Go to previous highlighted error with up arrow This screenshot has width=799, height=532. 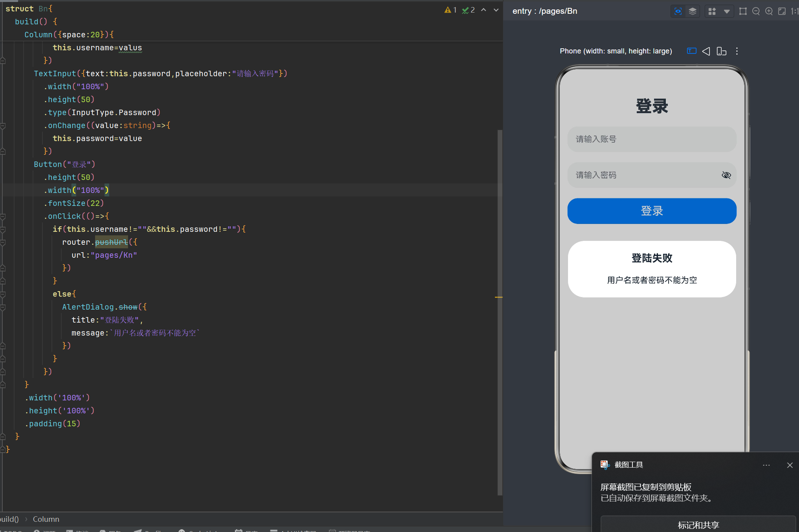pyautogui.click(x=484, y=10)
